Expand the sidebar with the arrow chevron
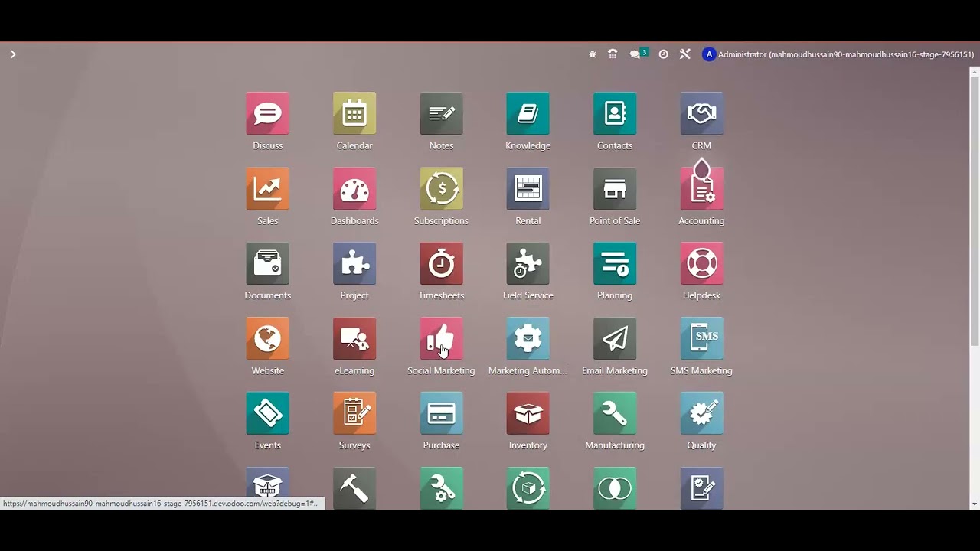Viewport: 980px width, 551px height. [x=13, y=54]
